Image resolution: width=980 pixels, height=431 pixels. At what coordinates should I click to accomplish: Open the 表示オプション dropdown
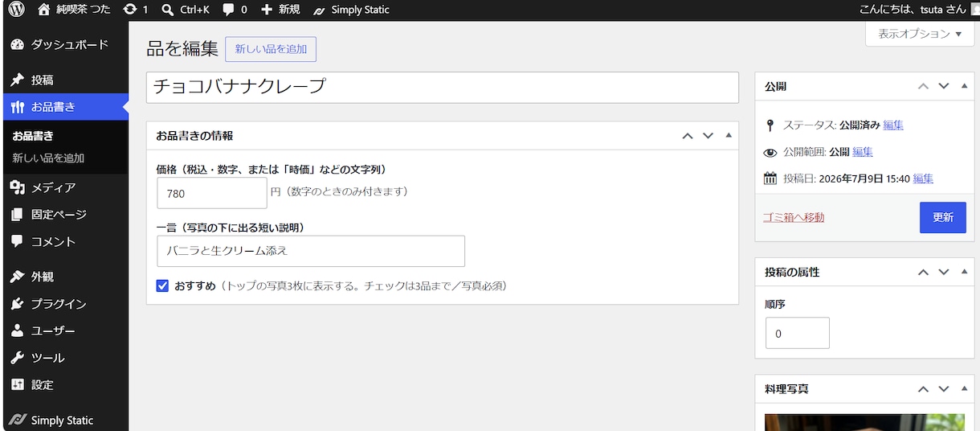920,34
